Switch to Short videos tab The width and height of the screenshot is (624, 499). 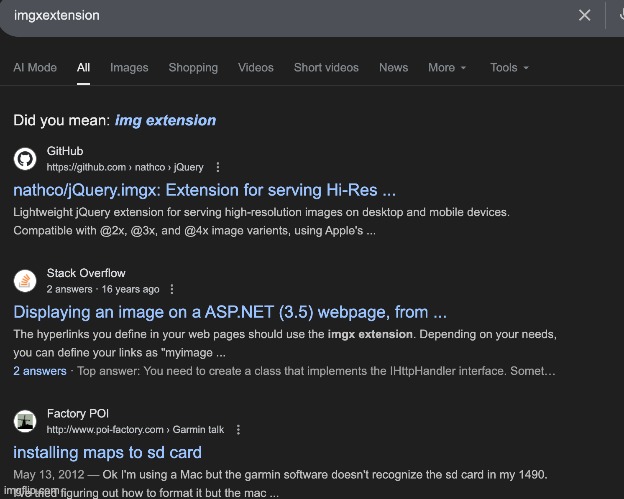326,68
